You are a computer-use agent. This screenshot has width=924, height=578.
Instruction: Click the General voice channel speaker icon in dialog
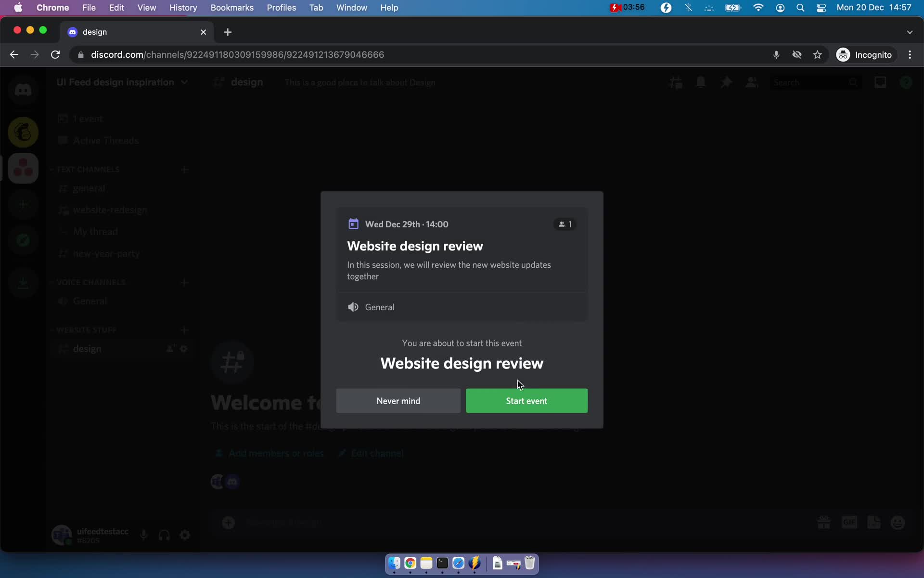click(353, 307)
